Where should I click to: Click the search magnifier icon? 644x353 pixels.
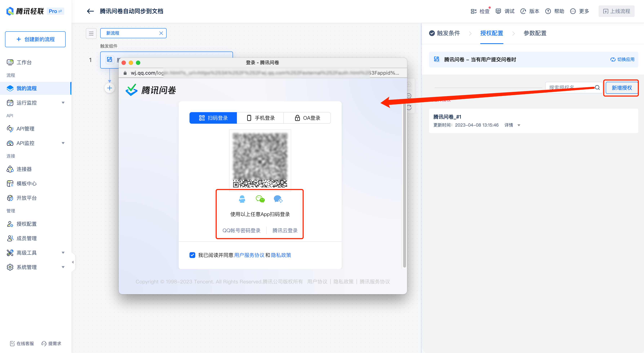coord(597,87)
